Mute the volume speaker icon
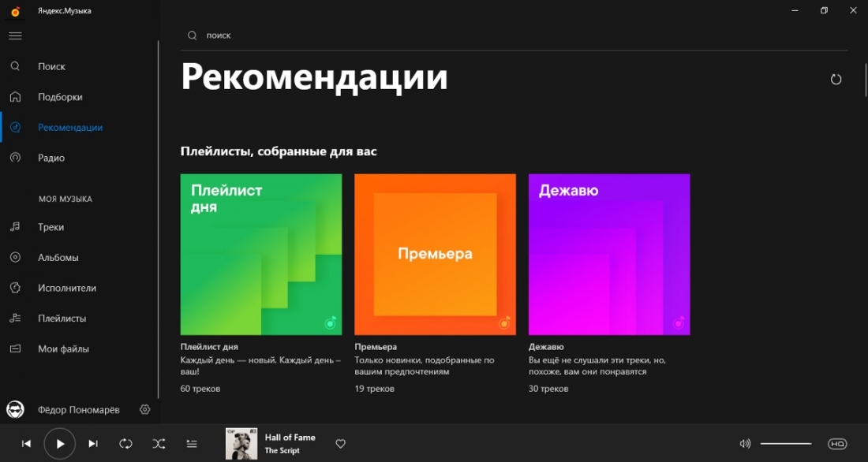868x462 pixels. (745, 444)
